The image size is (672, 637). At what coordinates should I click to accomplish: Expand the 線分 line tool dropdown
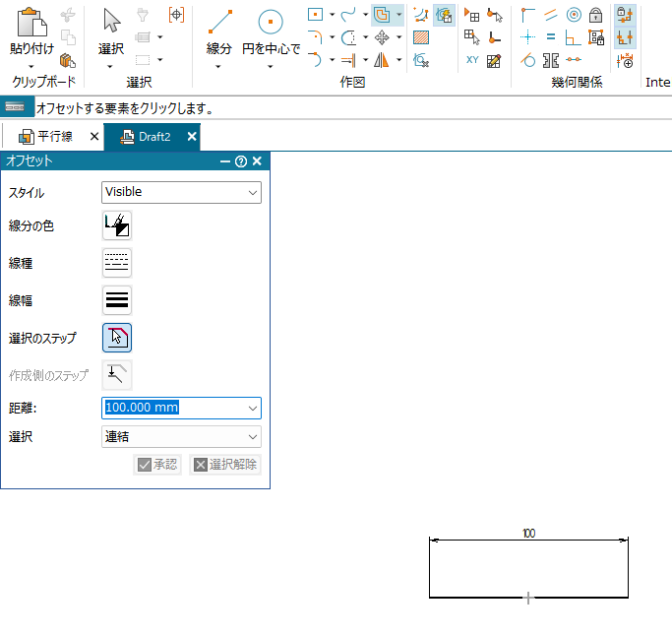[218, 67]
